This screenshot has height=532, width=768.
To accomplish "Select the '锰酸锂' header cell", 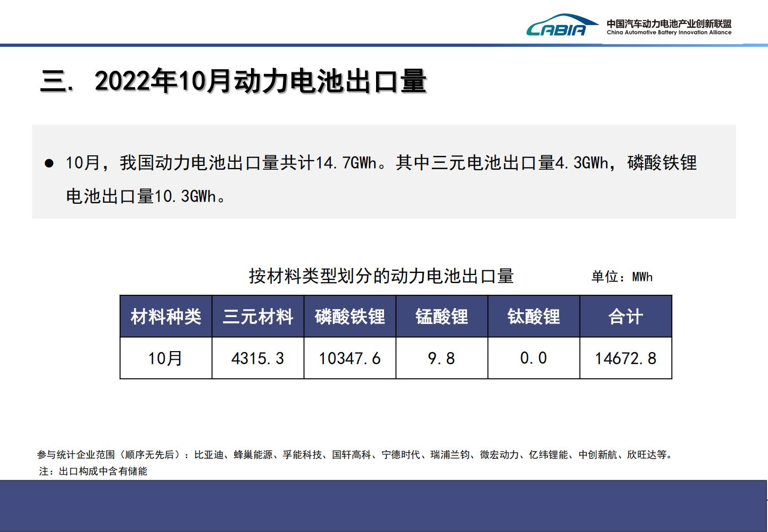I will point(442,317).
